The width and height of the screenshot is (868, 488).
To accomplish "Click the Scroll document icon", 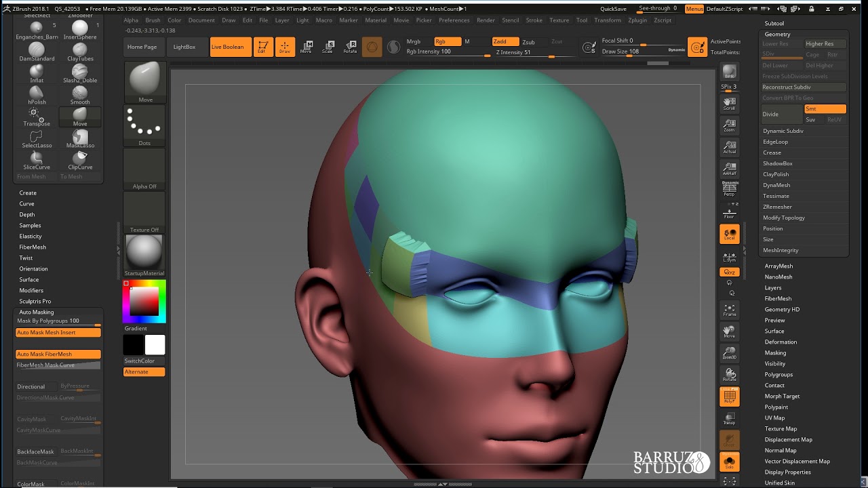I will click(x=729, y=104).
